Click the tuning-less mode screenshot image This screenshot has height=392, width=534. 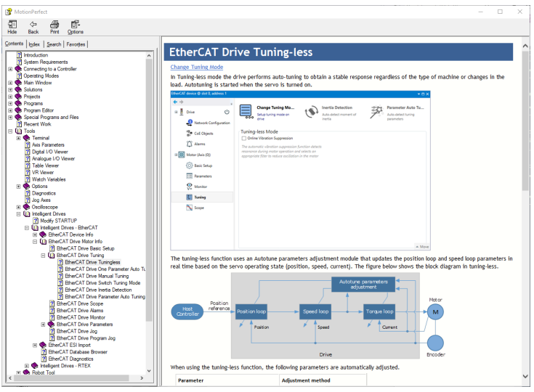point(300,171)
